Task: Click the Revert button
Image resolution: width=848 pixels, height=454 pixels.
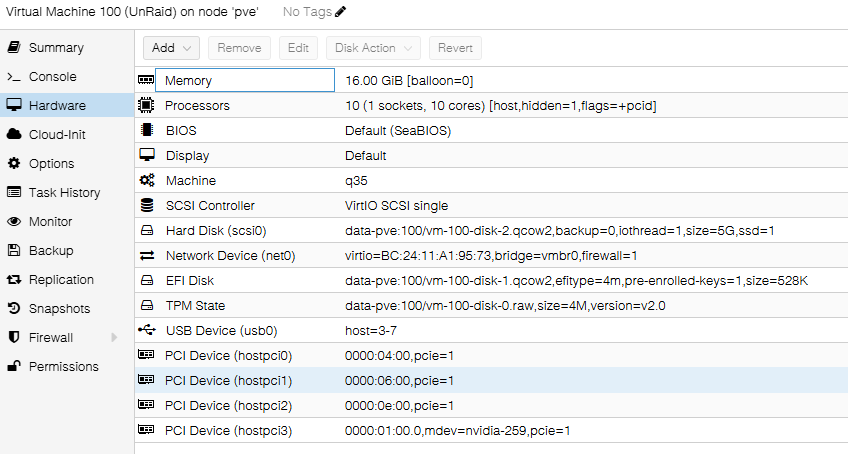Action: [x=455, y=48]
